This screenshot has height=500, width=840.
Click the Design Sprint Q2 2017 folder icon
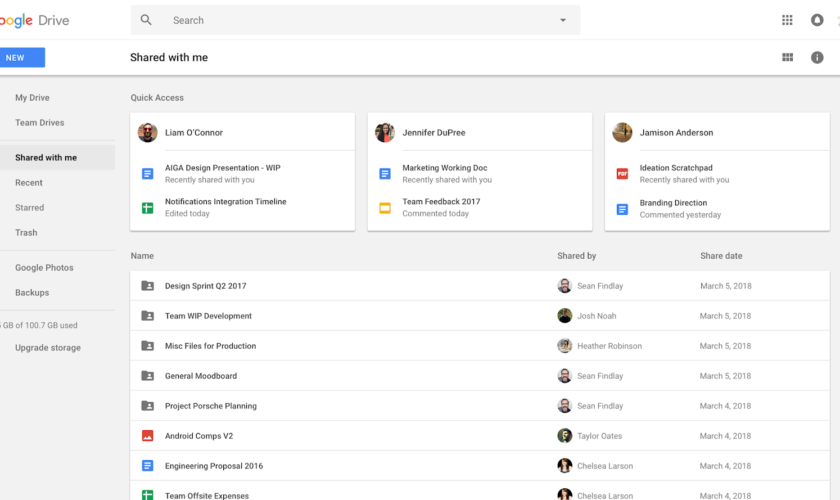[x=147, y=286]
